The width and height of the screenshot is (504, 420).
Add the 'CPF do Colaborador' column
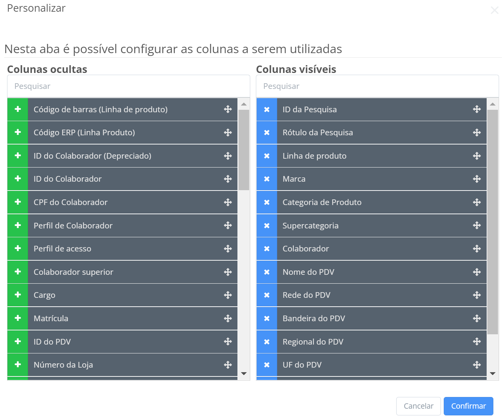click(x=18, y=202)
